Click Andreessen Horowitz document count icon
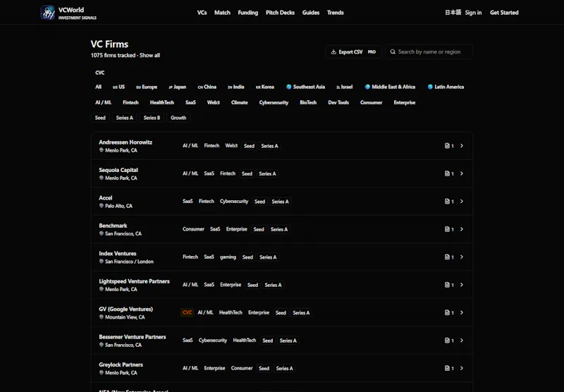 (447, 146)
